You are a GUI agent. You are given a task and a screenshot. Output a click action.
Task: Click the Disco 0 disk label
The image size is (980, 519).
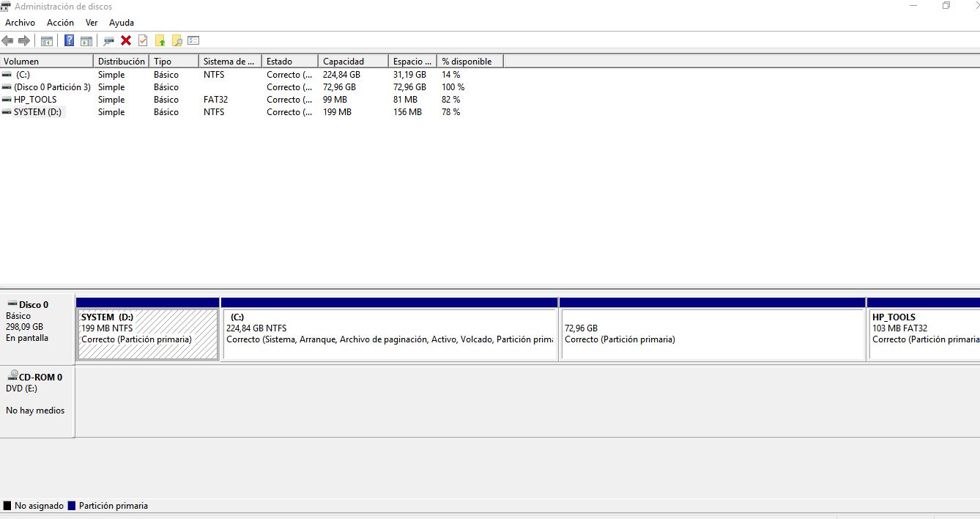coord(34,305)
